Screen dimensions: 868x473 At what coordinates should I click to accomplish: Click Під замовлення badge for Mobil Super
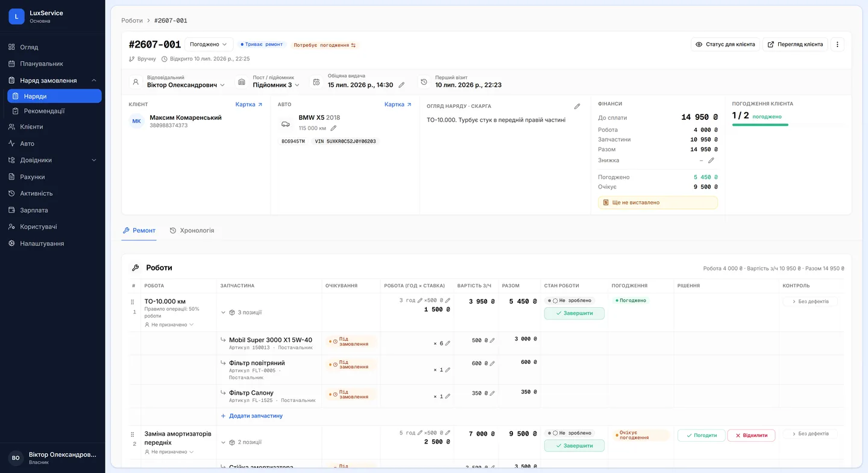pos(351,342)
